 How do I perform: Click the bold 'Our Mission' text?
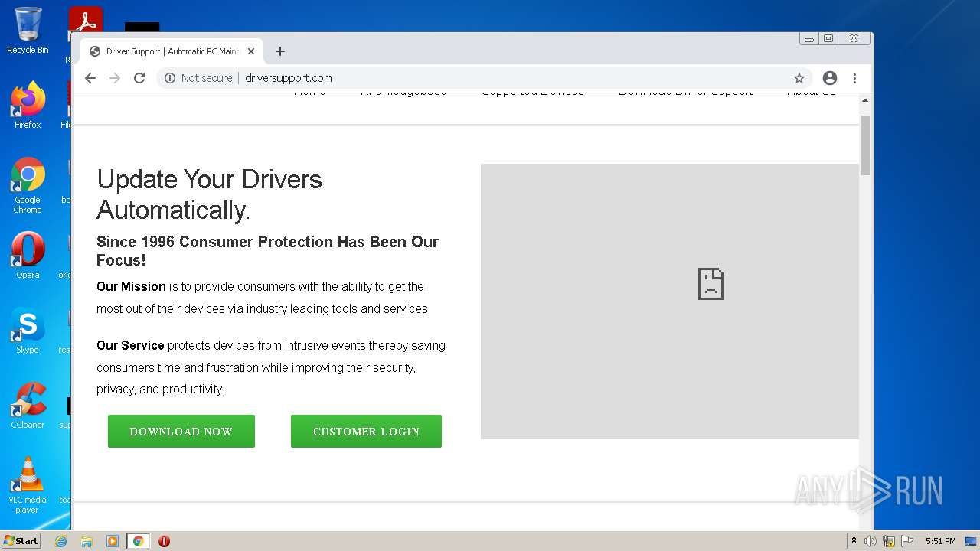[x=131, y=286]
